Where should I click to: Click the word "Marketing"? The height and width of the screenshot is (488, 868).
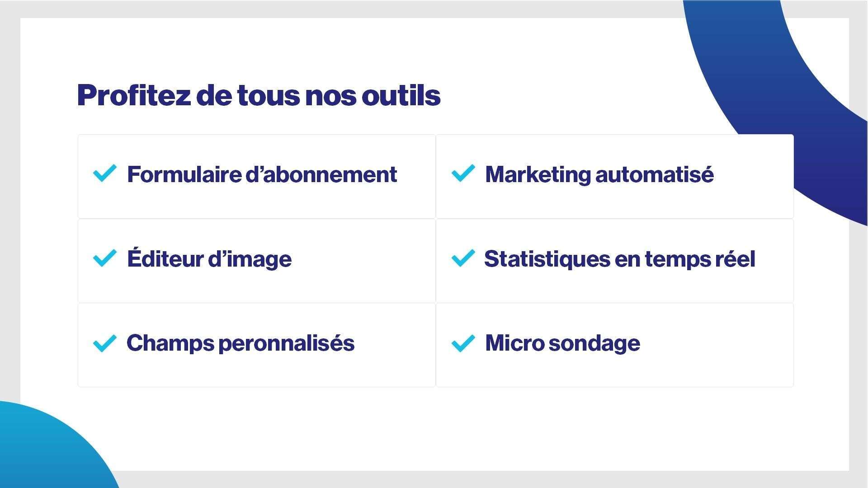click(537, 174)
